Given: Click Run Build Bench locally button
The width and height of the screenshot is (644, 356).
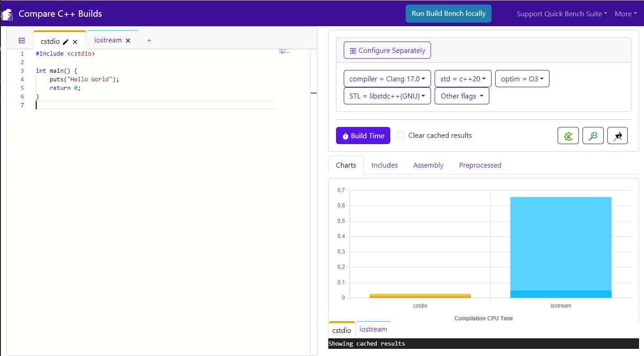Looking at the screenshot, I should coord(448,14).
